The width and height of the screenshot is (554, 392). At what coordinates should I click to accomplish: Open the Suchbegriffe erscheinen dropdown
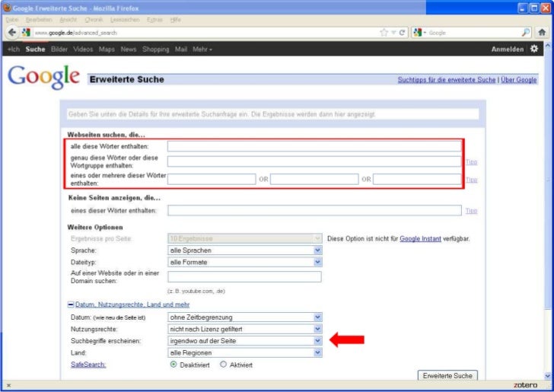tap(244, 341)
